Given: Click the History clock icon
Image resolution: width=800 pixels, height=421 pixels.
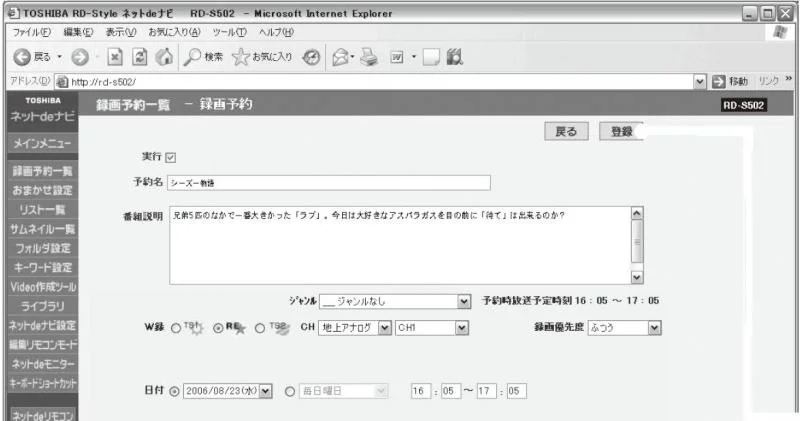Looking at the screenshot, I should pos(311,57).
